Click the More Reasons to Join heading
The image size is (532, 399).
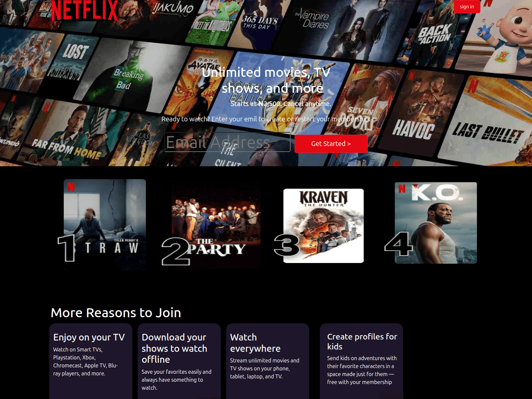(116, 313)
